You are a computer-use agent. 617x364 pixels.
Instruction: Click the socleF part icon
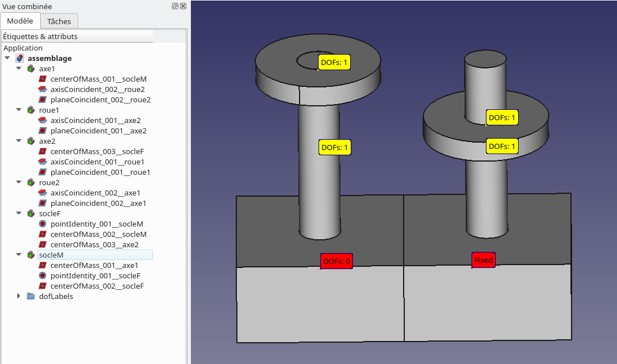point(31,214)
